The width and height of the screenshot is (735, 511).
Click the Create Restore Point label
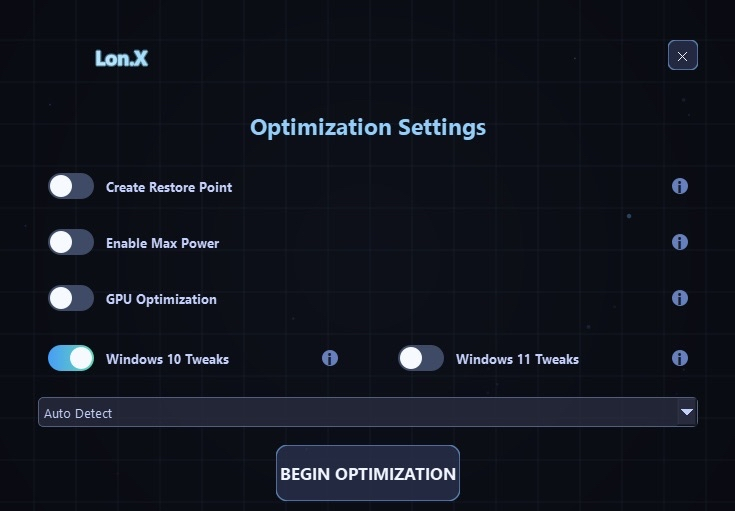(169, 187)
